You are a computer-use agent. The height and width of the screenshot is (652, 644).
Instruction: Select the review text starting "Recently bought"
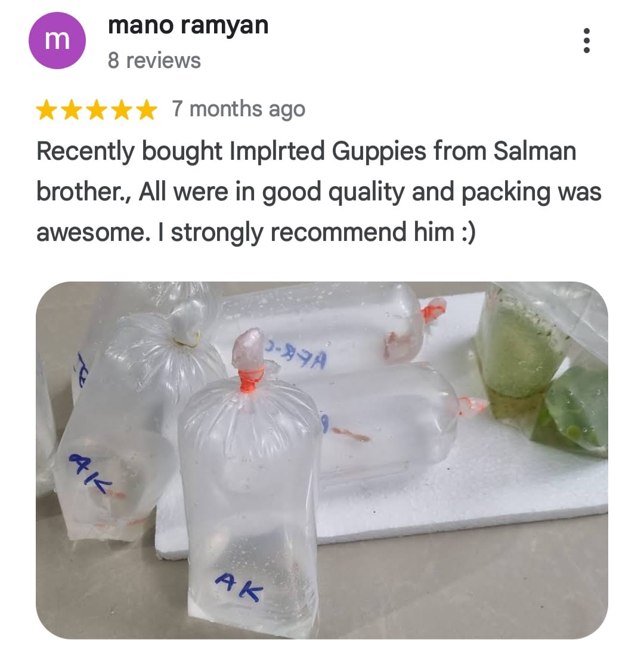pos(319,191)
